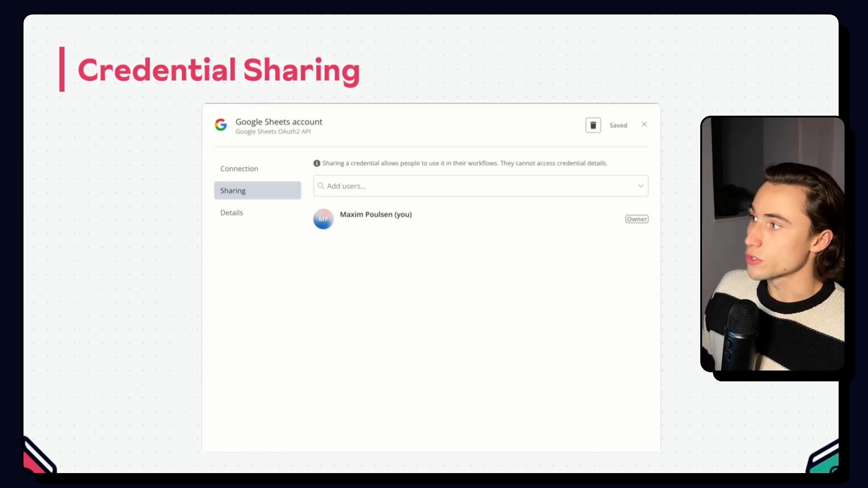Click the Owner role badge
868x488 pixels.
tap(637, 219)
